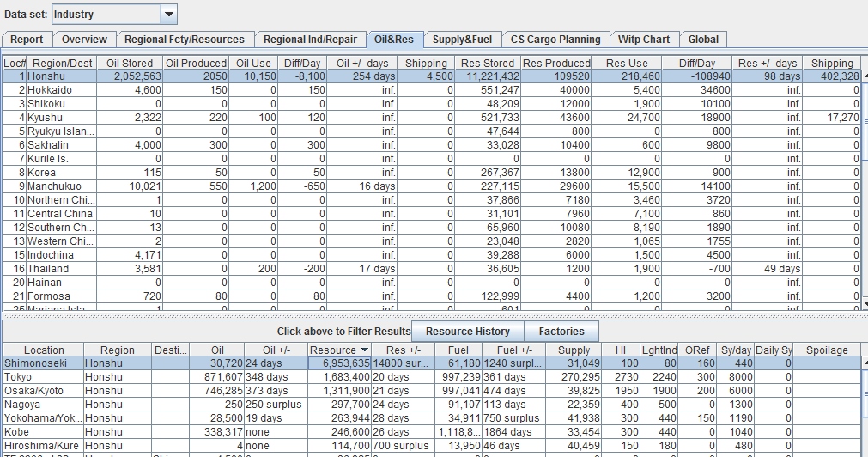This screenshot has height=457, width=868.
Task: Select the Honshu region row
Action: (432, 76)
